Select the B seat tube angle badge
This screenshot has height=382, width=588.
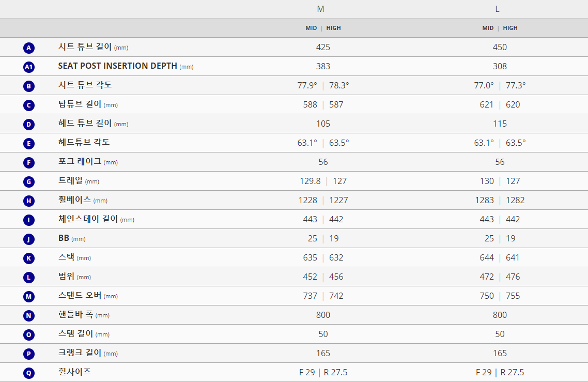coord(29,86)
